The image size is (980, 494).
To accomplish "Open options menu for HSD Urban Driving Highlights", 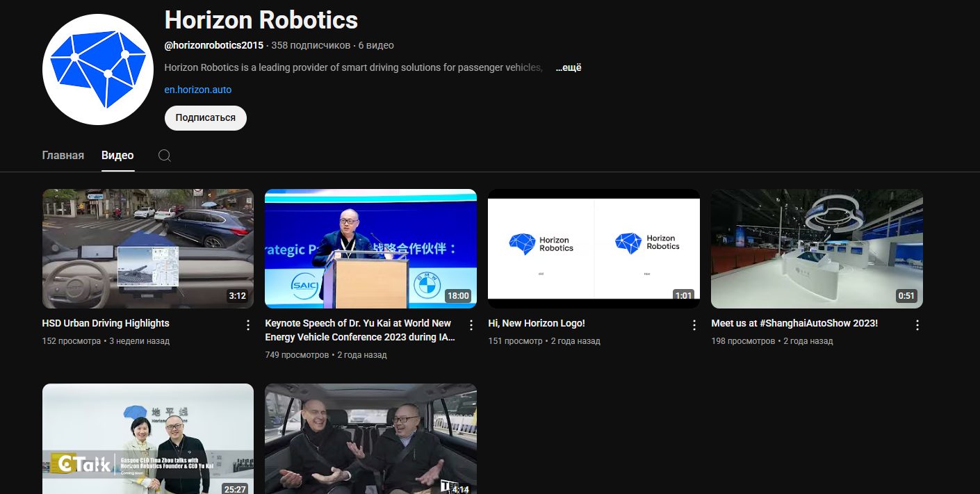I will pos(248,325).
